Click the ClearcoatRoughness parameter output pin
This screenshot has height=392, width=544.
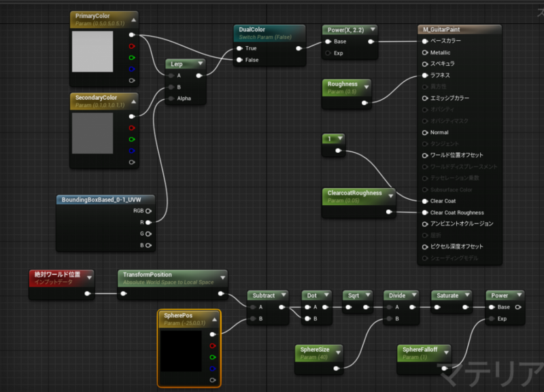coord(389,212)
